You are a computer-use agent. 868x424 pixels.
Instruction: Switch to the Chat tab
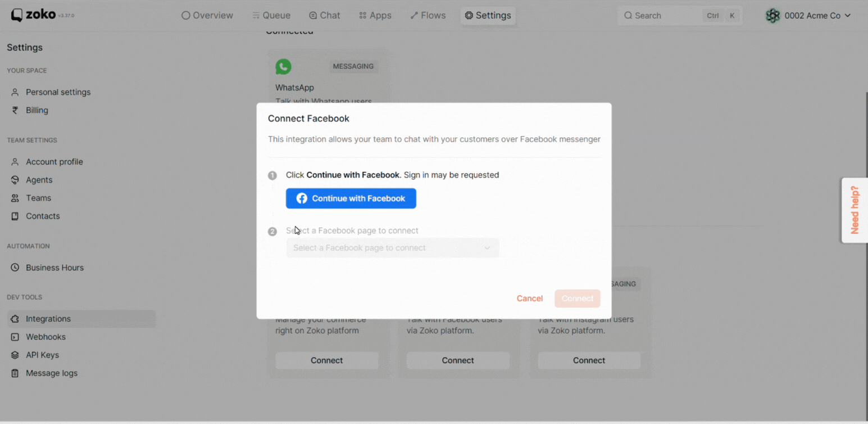click(x=325, y=15)
